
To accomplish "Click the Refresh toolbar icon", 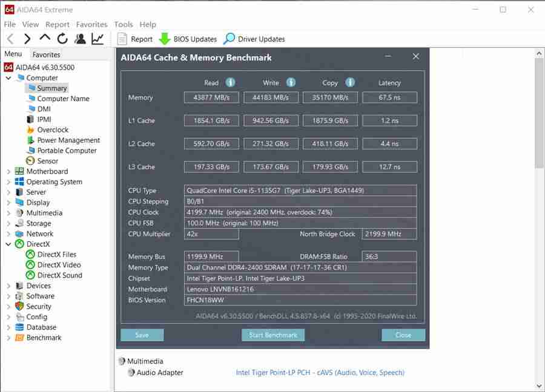I will pyautogui.click(x=62, y=39).
